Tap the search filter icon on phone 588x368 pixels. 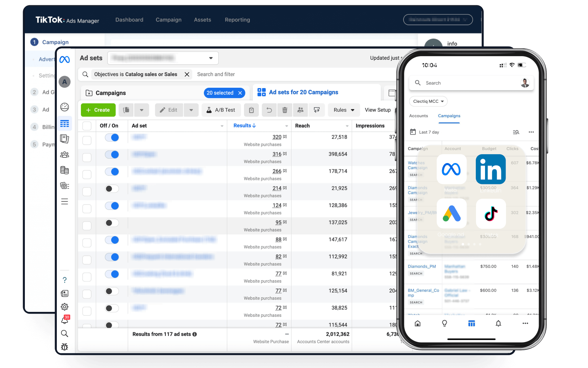tap(516, 132)
